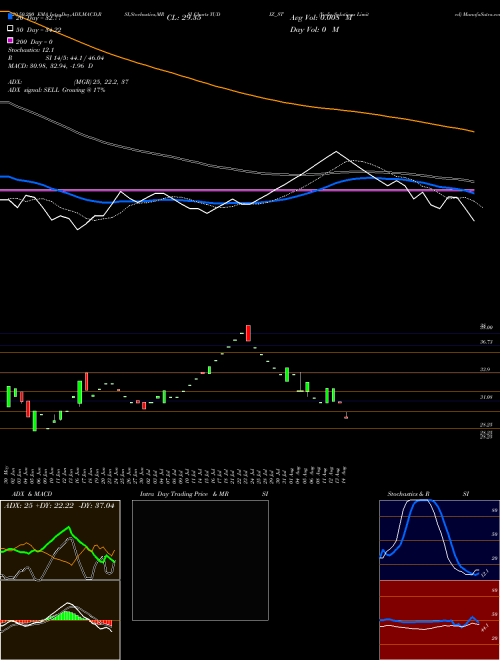Viewport: 500px width, 660px height.
Task: Click the 'CL: 29.35' closing price text
Action: click(184, 18)
